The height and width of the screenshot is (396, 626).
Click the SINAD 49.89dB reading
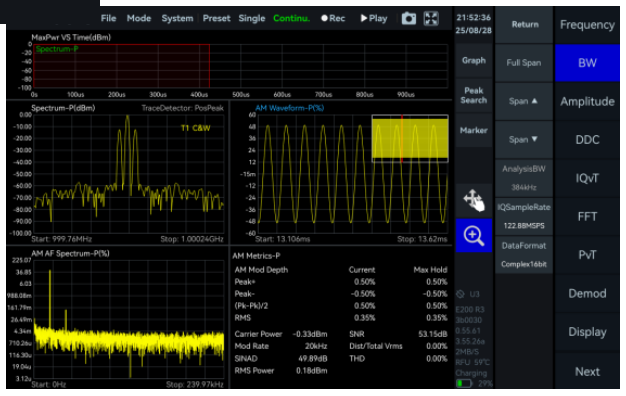pyautogui.click(x=281, y=358)
